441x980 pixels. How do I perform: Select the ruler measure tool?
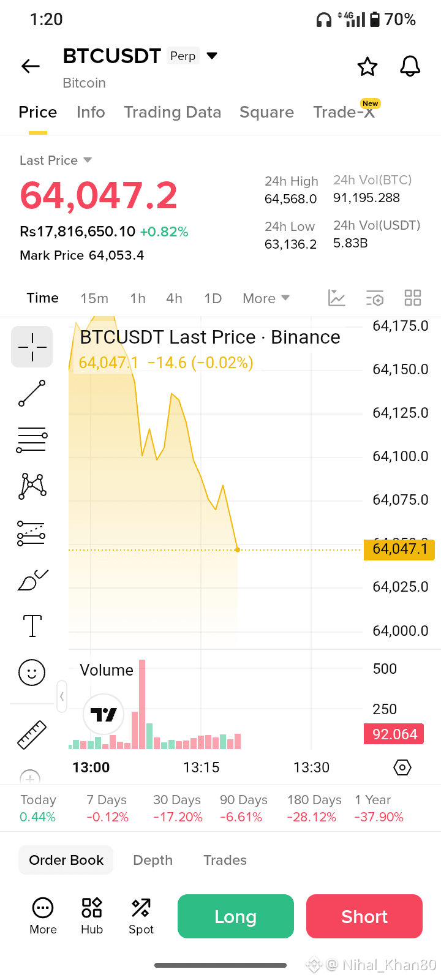(32, 734)
